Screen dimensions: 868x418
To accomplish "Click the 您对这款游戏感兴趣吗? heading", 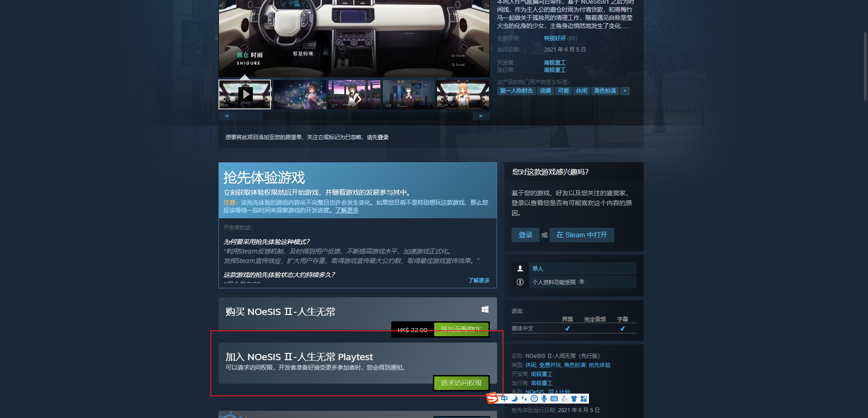I will pyautogui.click(x=550, y=172).
